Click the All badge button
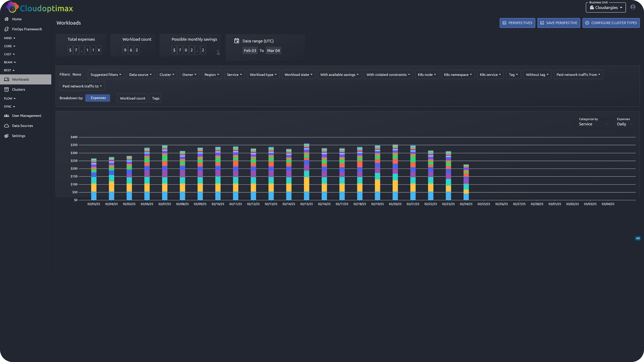This screenshot has height=362, width=644. (638, 238)
